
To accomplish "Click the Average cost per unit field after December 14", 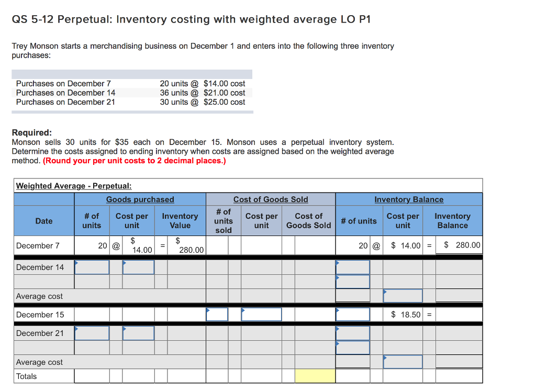I will coord(403,295).
